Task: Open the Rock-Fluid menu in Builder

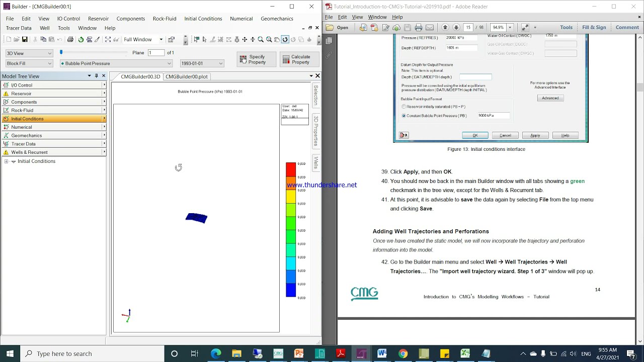Action: [165, 19]
